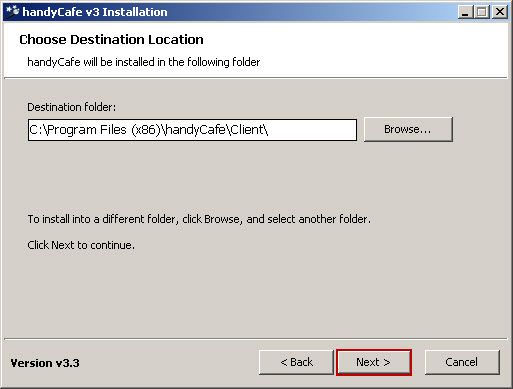Close the handyCafe v3 Installation dialog
The image size is (513, 389).
[x=500, y=12]
